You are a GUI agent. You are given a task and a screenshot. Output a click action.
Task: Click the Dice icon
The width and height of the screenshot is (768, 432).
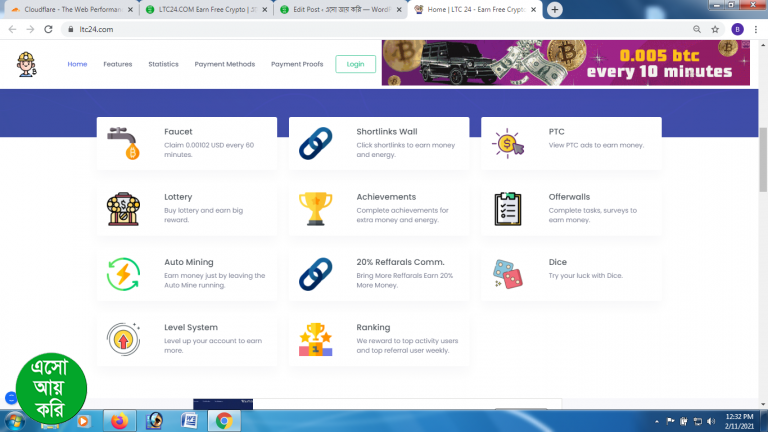(508, 275)
